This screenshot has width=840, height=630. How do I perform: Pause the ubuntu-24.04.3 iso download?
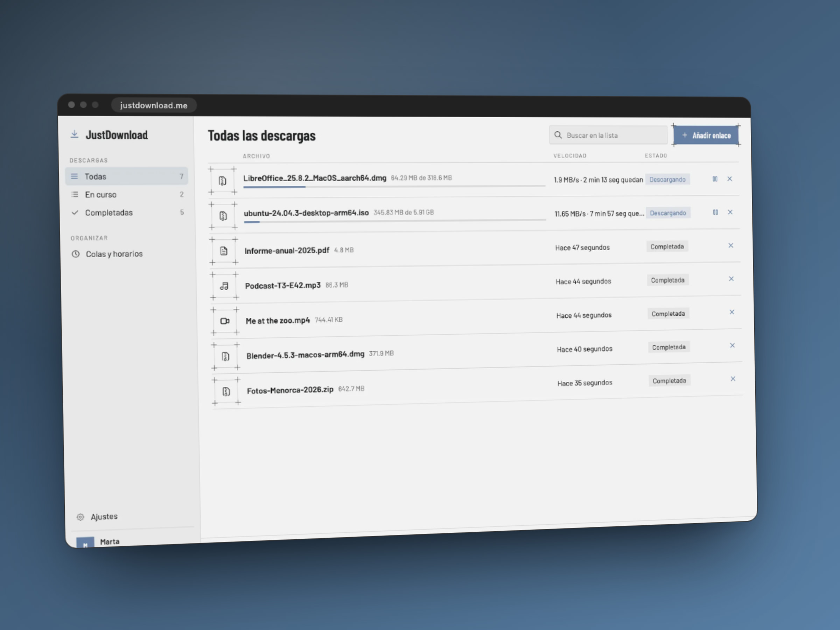(x=715, y=212)
